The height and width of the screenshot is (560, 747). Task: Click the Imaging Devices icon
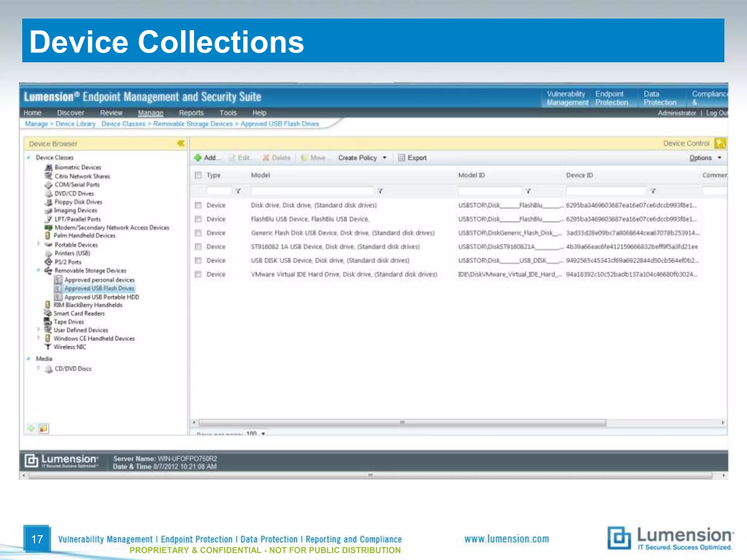(49, 210)
